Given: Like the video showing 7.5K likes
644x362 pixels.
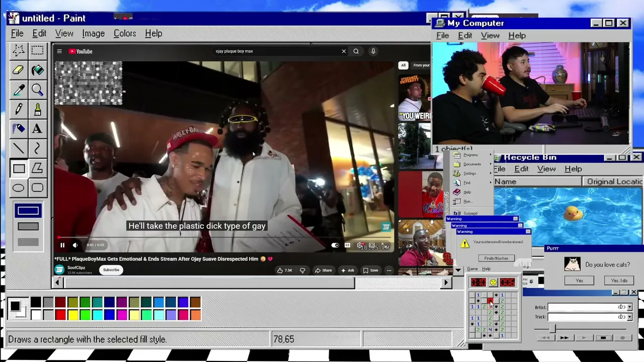Looking at the screenshot, I should [x=284, y=270].
